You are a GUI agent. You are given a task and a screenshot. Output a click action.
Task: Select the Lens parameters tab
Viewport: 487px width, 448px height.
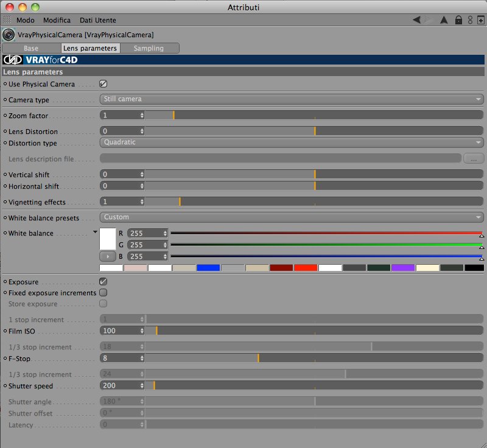point(90,48)
